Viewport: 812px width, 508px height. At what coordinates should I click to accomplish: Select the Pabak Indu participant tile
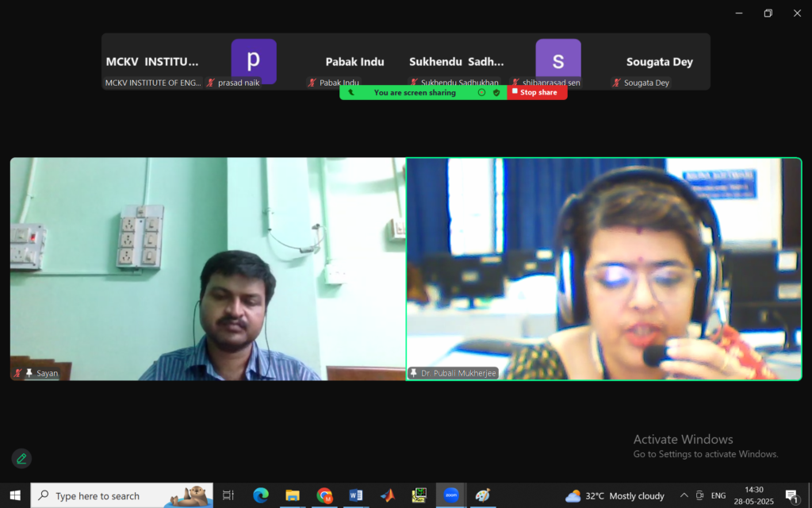point(354,62)
